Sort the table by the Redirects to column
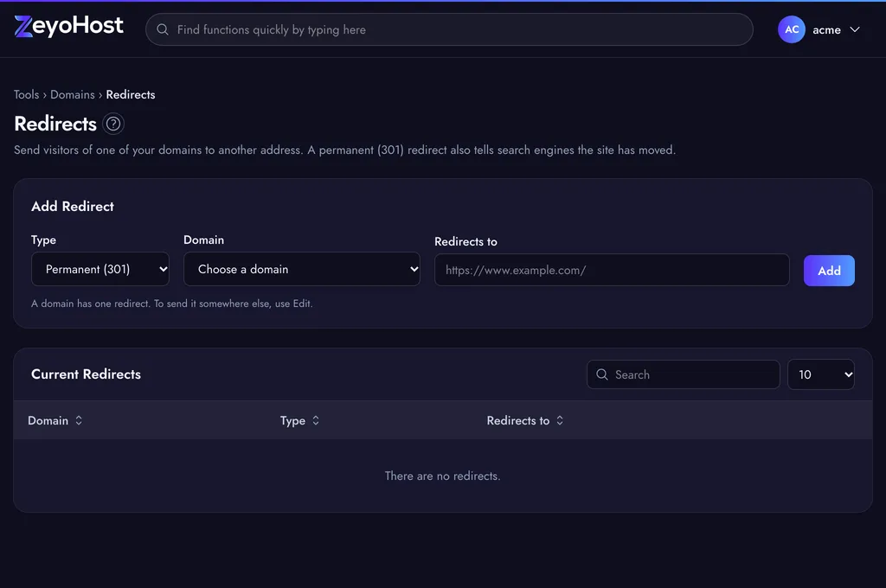This screenshot has height=588, width=886. (x=525, y=420)
